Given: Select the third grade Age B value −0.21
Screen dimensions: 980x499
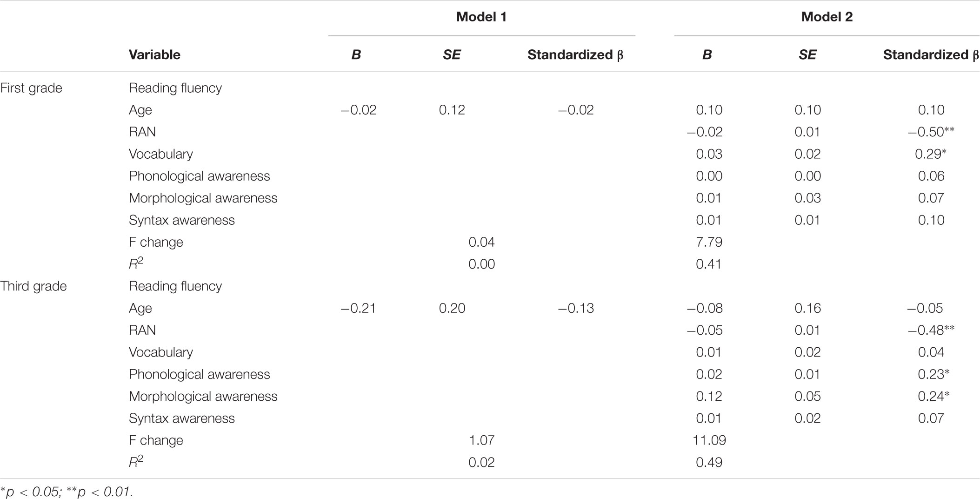Looking at the screenshot, I should [x=358, y=308].
